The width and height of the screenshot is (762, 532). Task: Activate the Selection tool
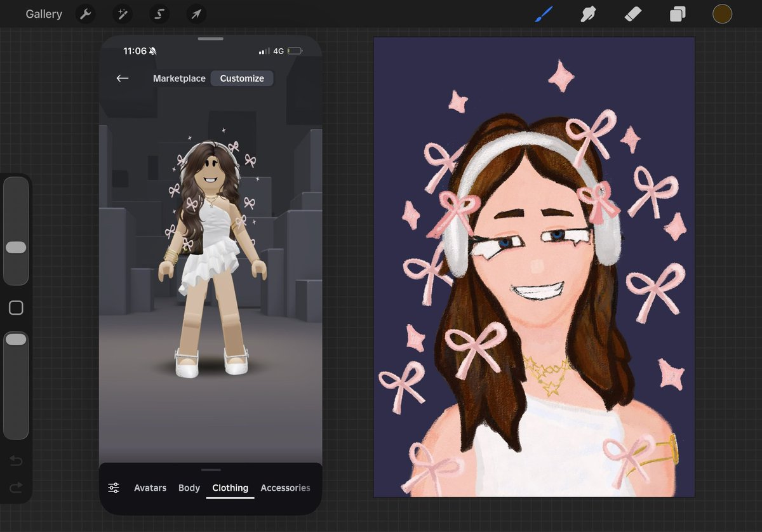tap(159, 14)
